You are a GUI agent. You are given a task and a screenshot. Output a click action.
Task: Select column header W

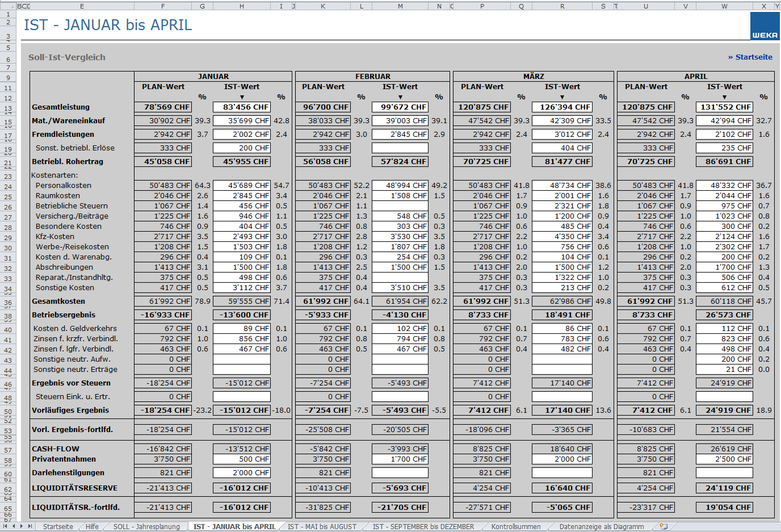[724, 6]
